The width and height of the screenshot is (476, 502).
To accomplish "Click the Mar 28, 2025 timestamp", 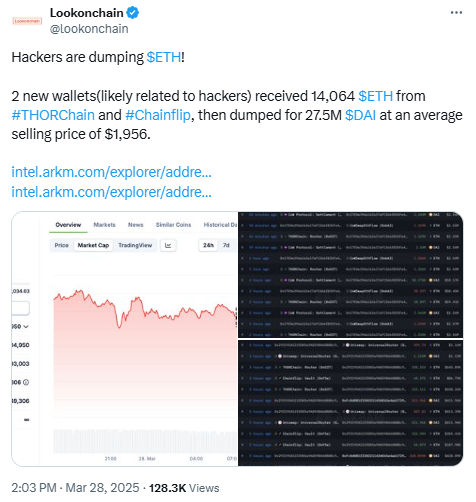I will pos(102,488).
